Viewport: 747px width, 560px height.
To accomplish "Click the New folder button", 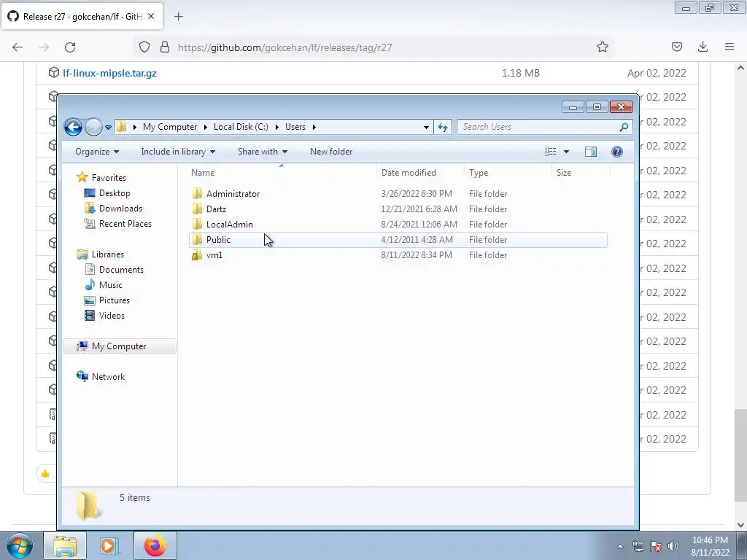I will point(331,152).
